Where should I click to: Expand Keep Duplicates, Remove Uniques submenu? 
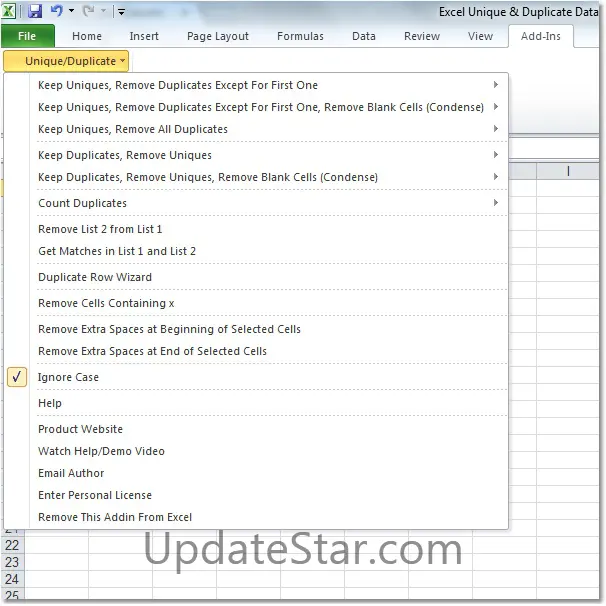(x=269, y=155)
